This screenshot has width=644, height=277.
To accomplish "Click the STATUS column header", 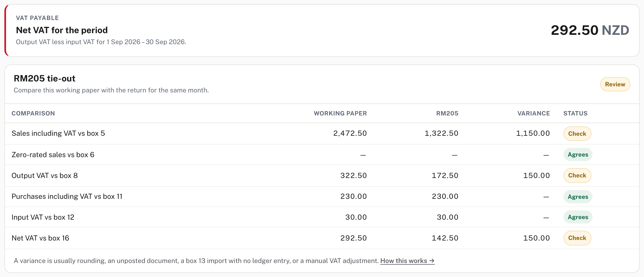I will click(x=575, y=113).
